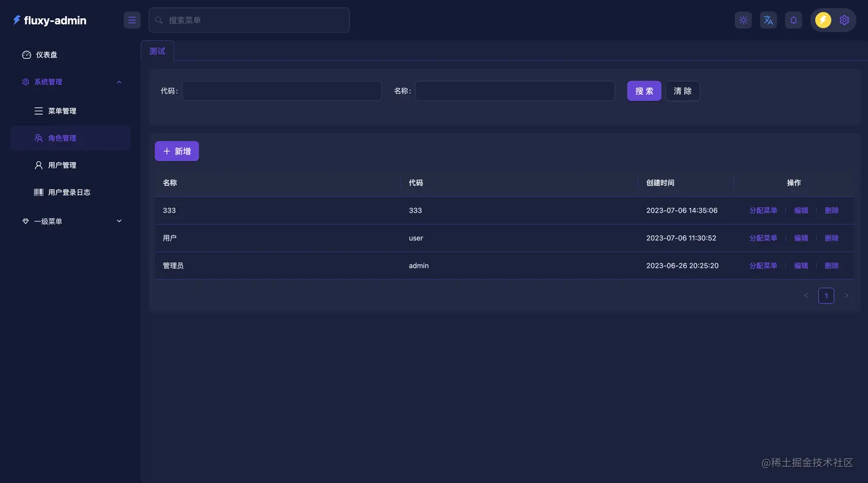
Task: Click the 角色管理 people icon
Action: (38, 138)
